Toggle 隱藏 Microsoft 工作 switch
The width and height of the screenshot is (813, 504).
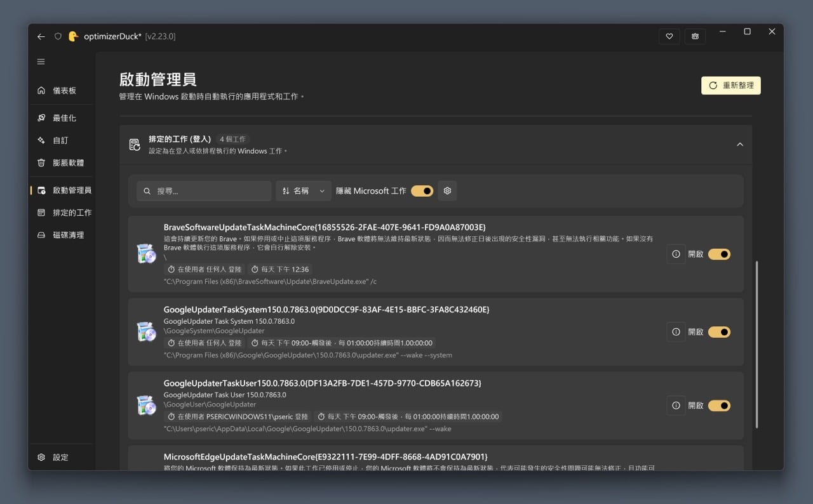pos(422,191)
